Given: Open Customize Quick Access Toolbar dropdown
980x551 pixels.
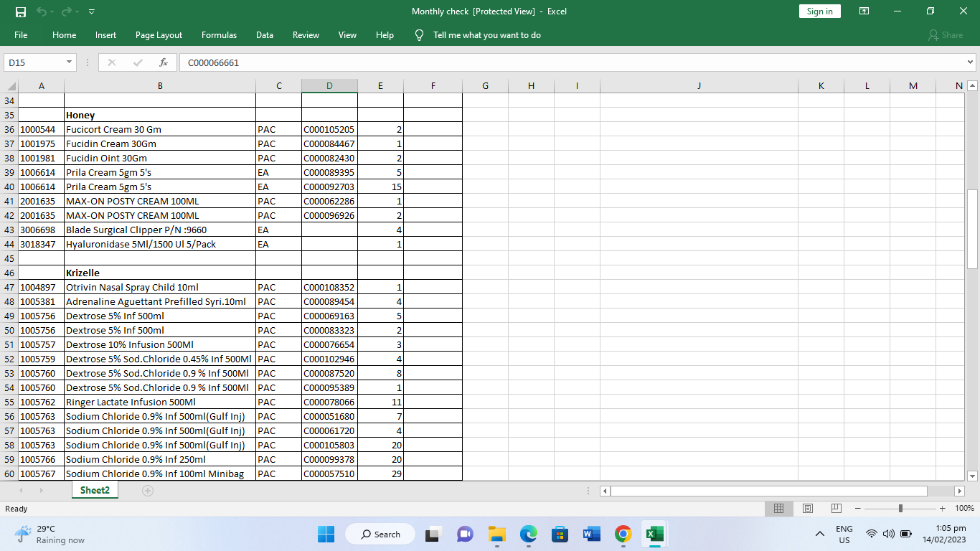Looking at the screenshot, I should 92,11.
